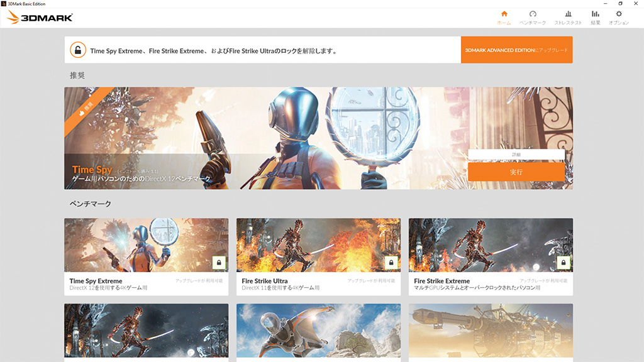Click the lock icon on the Fire Strike Extreme card
This screenshot has width=644, height=362.
pyautogui.click(x=563, y=263)
